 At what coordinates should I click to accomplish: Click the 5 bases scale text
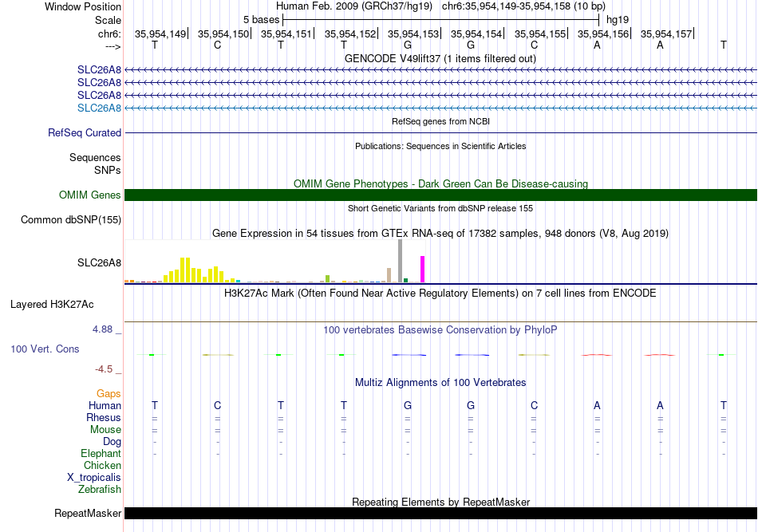tap(261, 20)
